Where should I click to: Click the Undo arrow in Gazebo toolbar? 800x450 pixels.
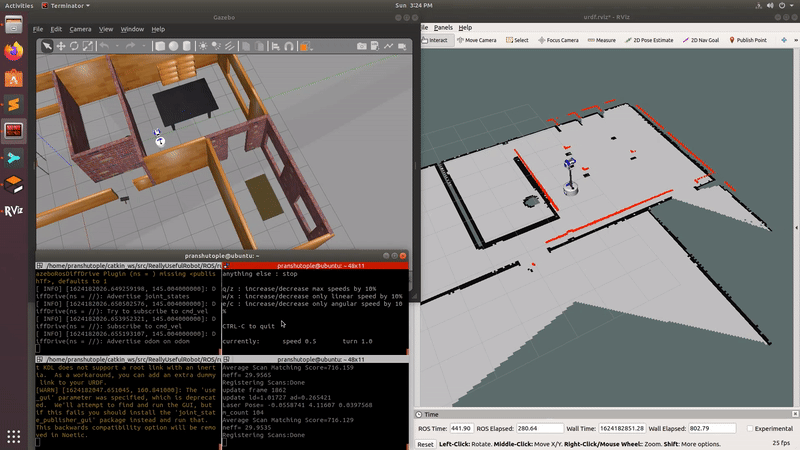[x=104, y=46]
